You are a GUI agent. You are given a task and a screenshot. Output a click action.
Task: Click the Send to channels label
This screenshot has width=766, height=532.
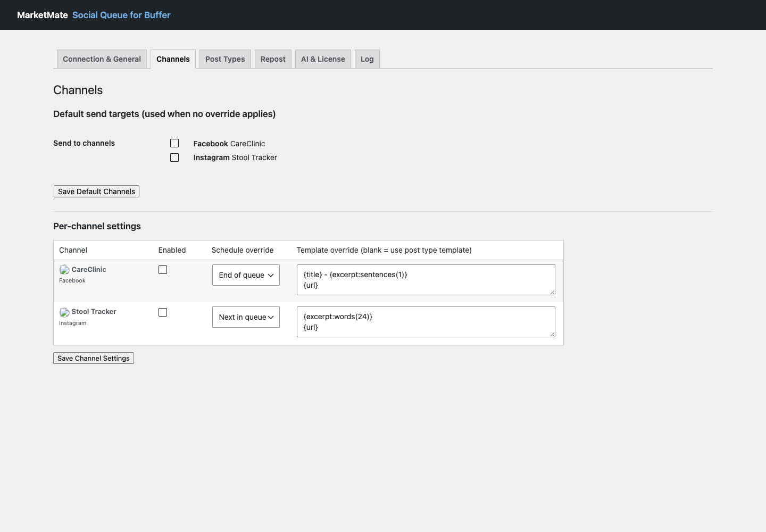pos(84,143)
